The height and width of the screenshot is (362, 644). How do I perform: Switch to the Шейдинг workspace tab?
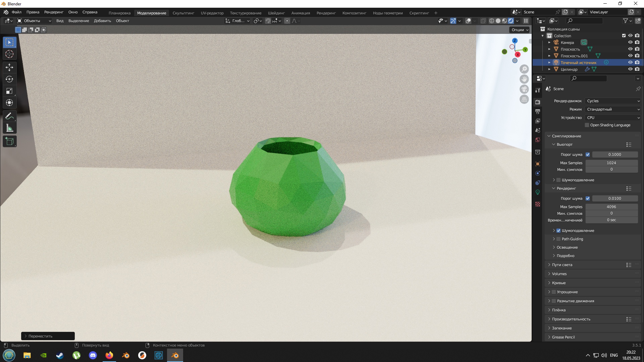point(276,13)
